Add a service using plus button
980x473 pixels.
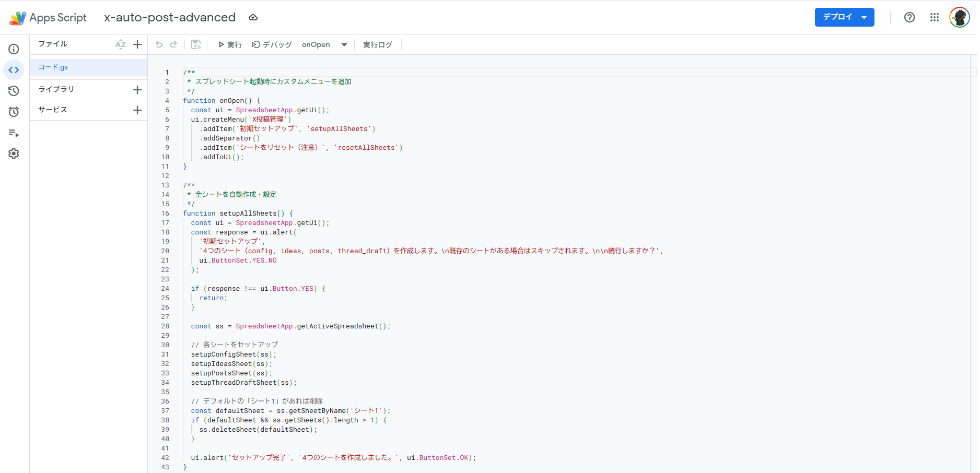pyautogui.click(x=137, y=110)
